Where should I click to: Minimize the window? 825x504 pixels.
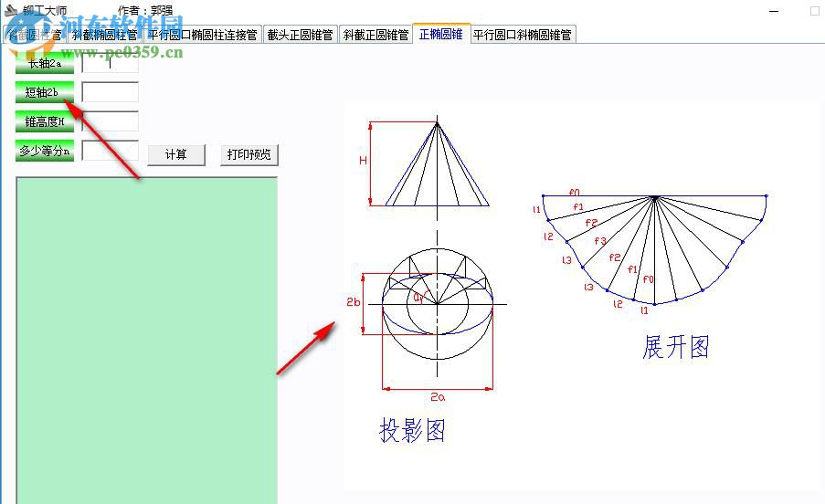[x=774, y=11]
